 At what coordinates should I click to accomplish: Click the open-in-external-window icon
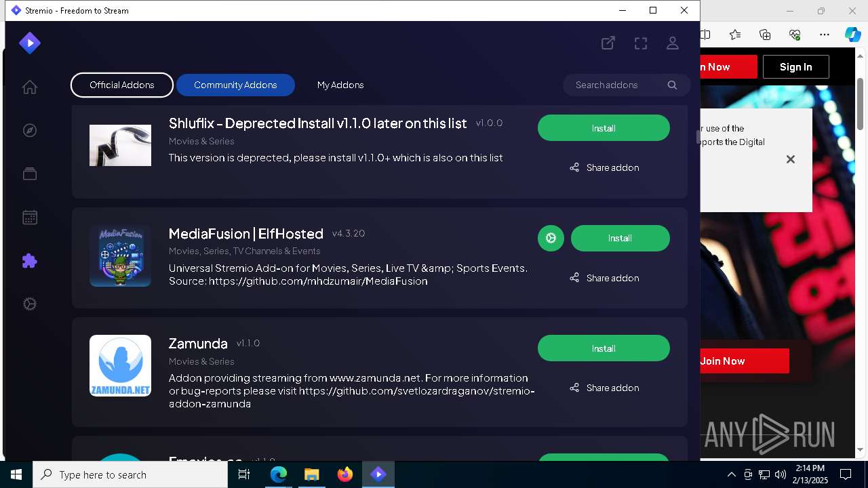coord(608,43)
